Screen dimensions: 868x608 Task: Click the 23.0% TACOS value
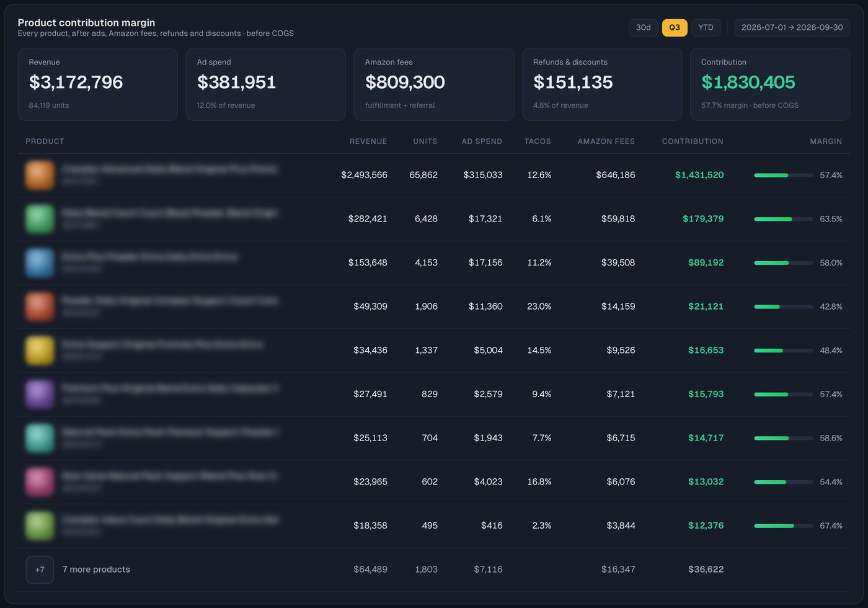coord(539,306)
